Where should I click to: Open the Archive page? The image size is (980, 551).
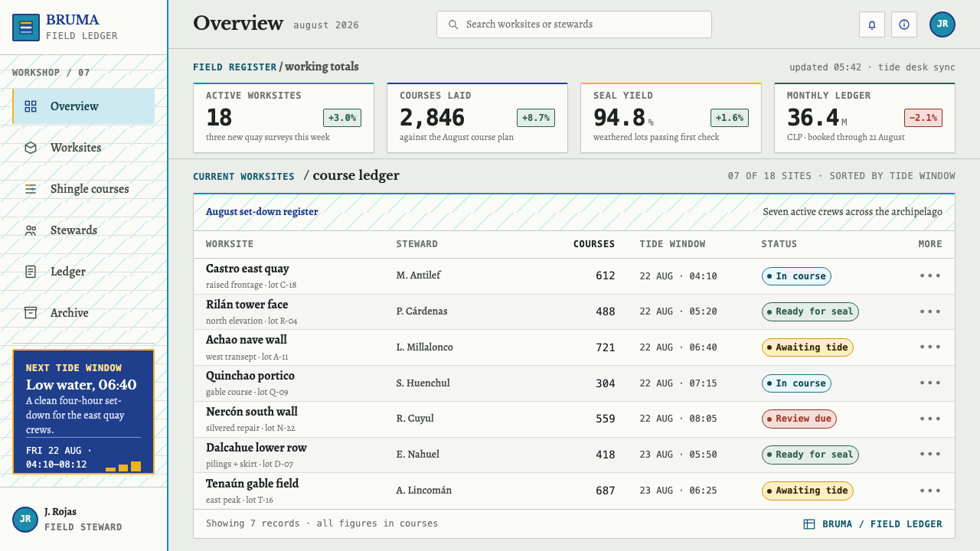click(83, 313)
